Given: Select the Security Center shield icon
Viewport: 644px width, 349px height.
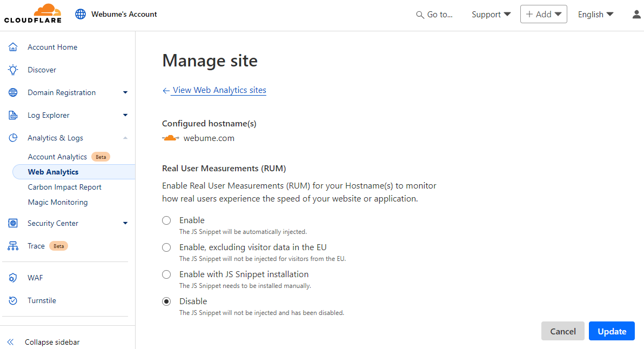Looking at the screenshot, I should 13,223.
